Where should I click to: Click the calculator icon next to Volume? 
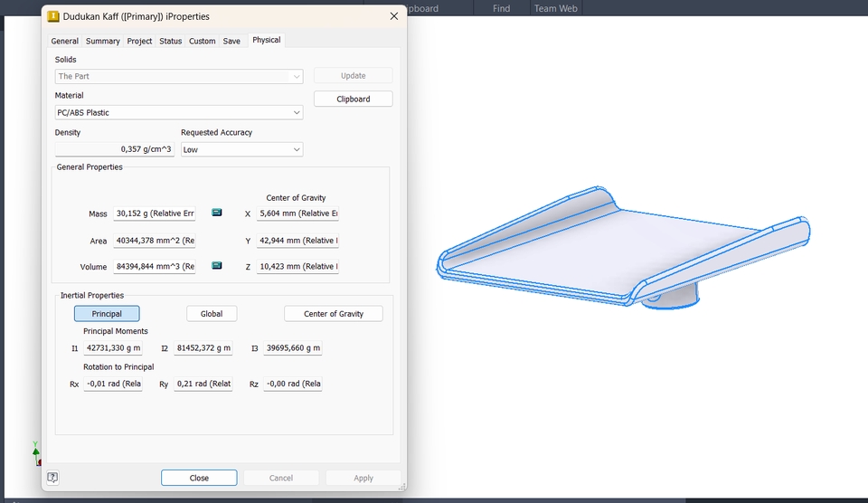tap(217, 266)
